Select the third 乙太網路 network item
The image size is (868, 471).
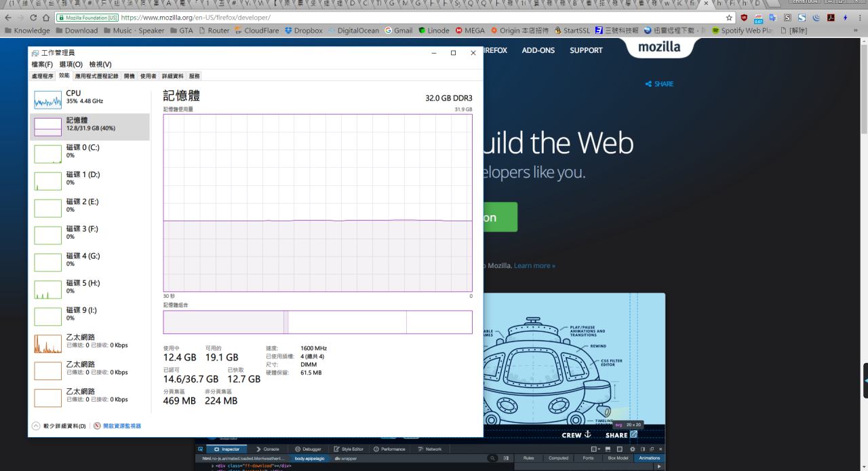(90, 398)
